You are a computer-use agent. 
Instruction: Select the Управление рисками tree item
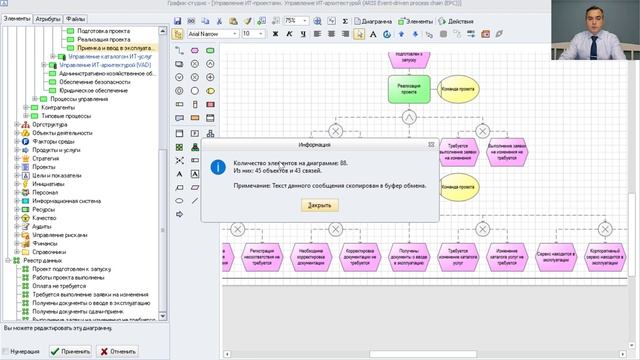pyautogui.click(x=59, y=235)
